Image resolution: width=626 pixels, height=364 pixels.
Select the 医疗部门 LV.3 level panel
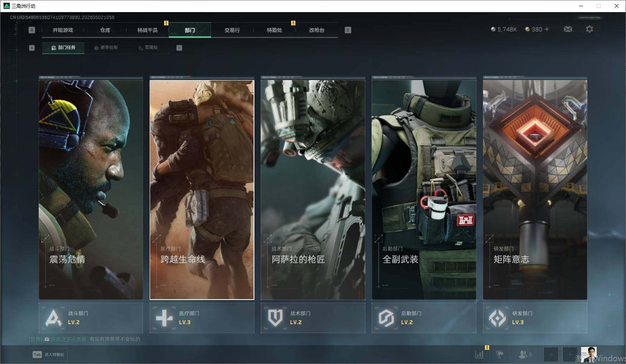pyautogui.click(x=202, y=318)
